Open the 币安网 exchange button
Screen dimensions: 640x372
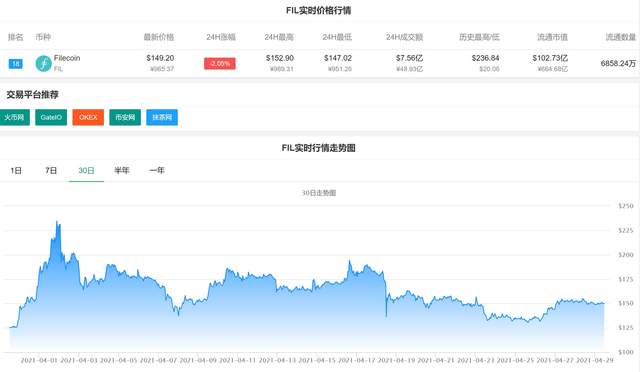click(125, 117)
